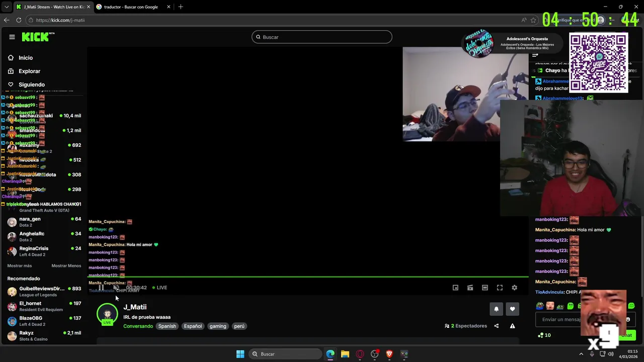The width and height of the screenshot is (644, 362).
Task: Enter fullscreen on the stream
Action: coord(500,288)
